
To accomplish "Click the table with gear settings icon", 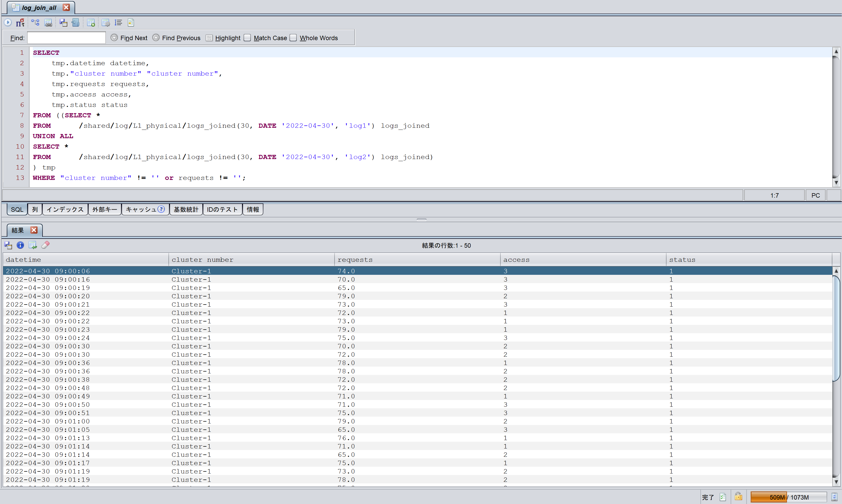I will point(106,23).
